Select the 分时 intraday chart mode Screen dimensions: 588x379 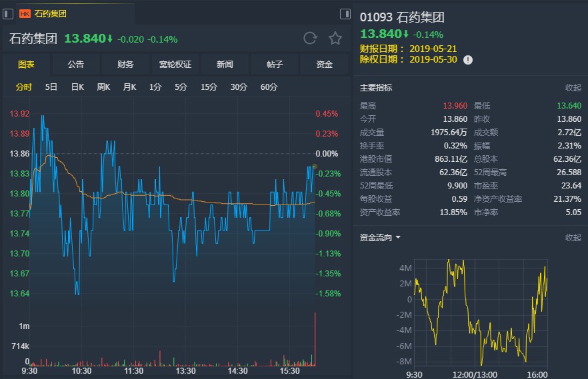(x=23, y=87)
